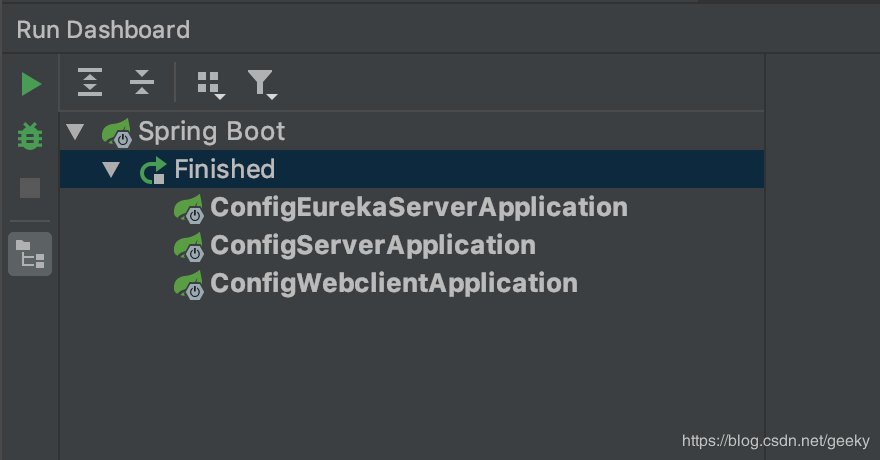Click the gray Stop button
Screen dimensions: 880x460
(x=31, y=188)
